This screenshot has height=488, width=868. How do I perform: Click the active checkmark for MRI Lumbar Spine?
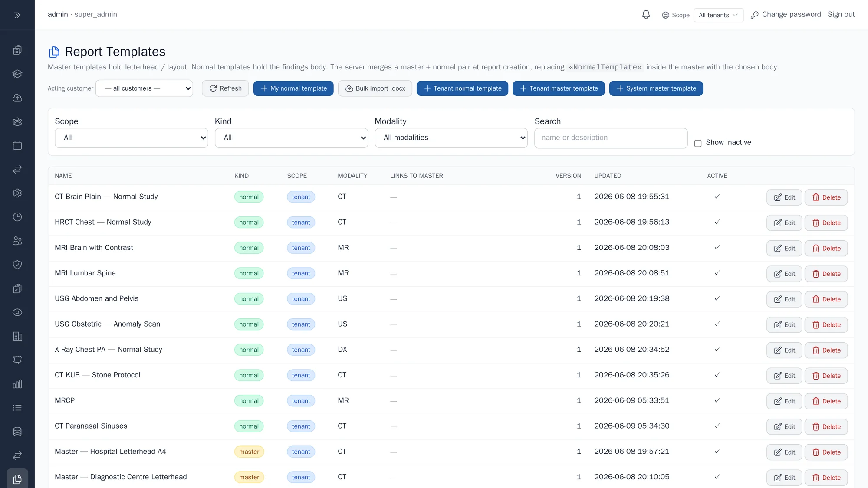(717, 273)
